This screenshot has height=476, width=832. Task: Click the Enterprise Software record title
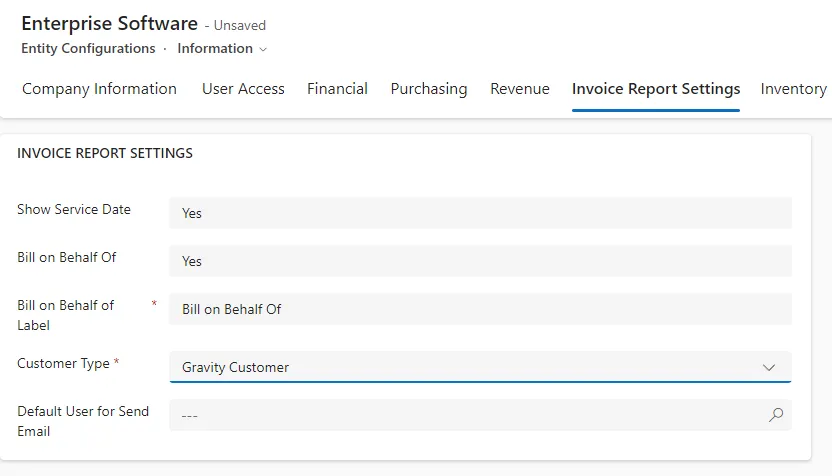109,23
